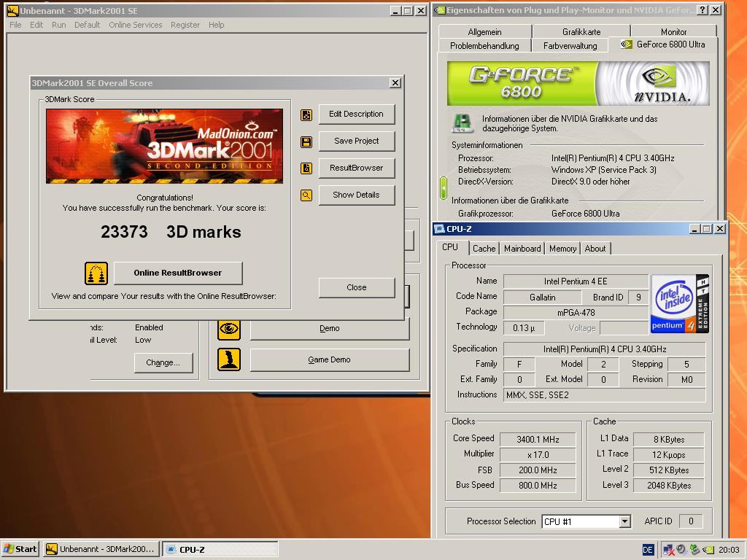Click the Save Project floppy disk icon
The width and height of the screenshot is (747, 560).
306,142
